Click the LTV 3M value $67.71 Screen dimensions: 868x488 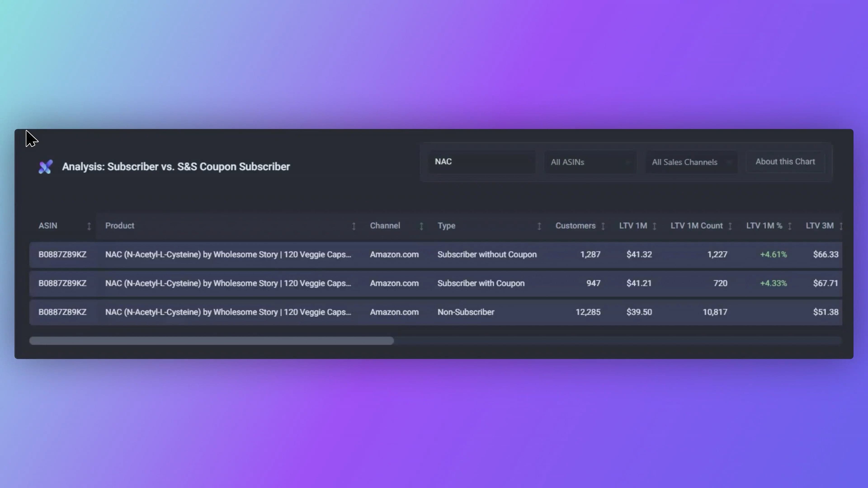click(826, 283)
